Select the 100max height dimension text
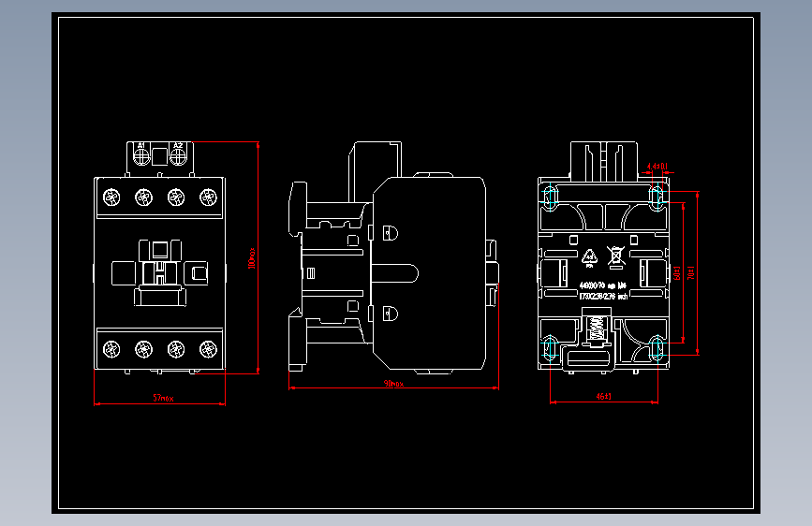812x526 pixels. [252, 257]
